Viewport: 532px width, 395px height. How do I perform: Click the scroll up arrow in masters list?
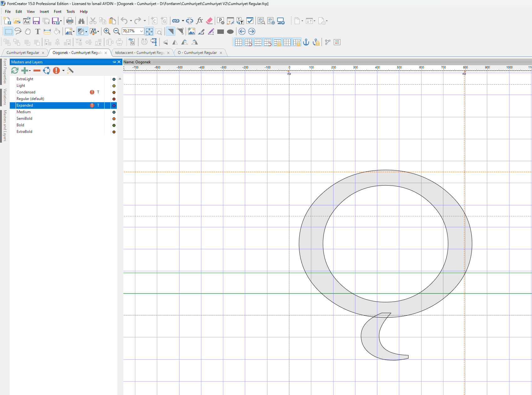pos(120,79)
